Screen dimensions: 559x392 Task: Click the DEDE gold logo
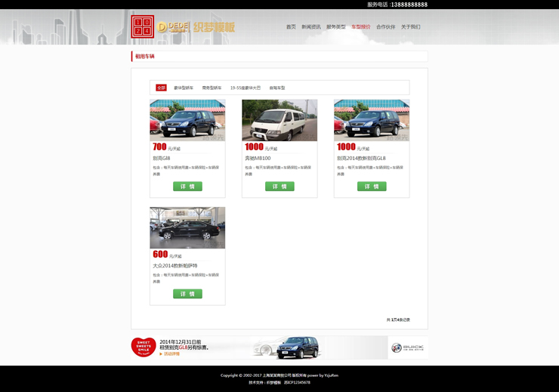pyautogui.click(x=173, y=27)
